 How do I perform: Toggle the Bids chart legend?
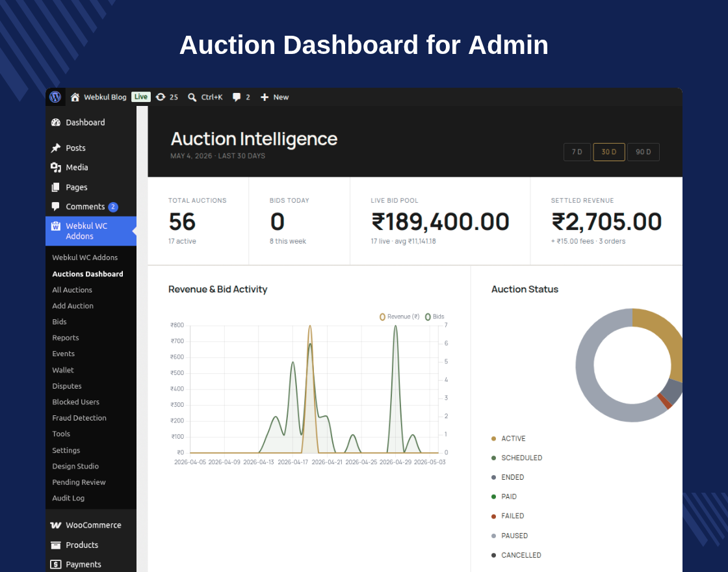click(x=435, y=317)
